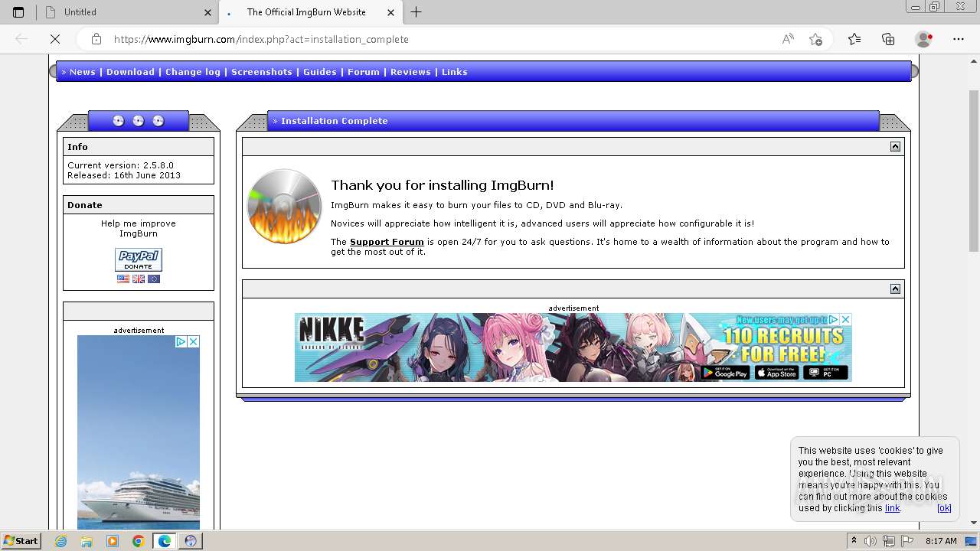
Task: Click the PayPal Donate button
Action: (x=139, y=259)
